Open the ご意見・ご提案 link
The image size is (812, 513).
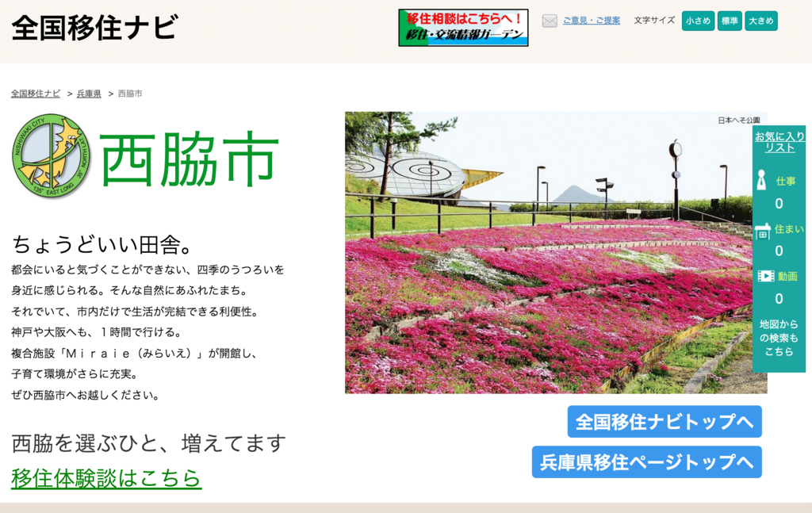point(592,21)
